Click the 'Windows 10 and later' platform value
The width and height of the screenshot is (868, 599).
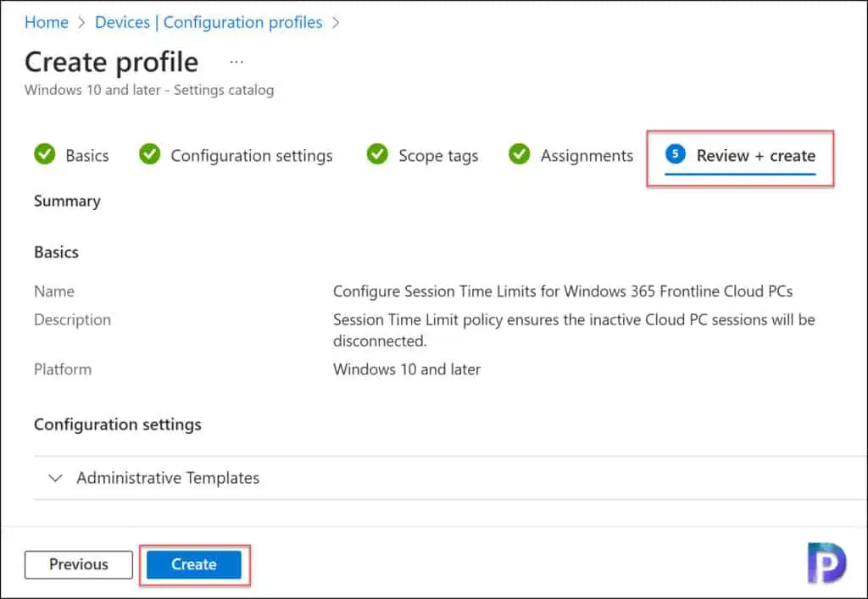pyautogui.click(x=407, y=369)
